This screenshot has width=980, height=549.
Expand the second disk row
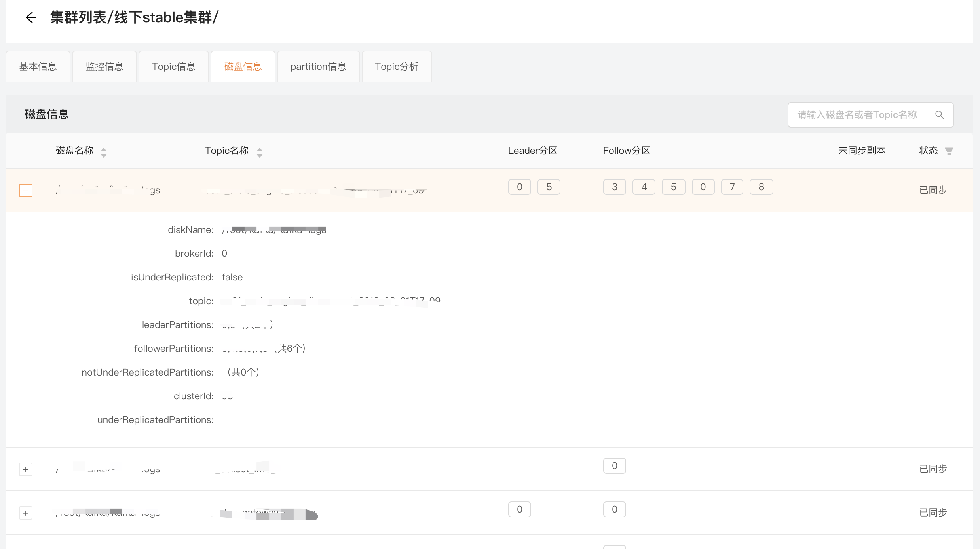point(26,469)
